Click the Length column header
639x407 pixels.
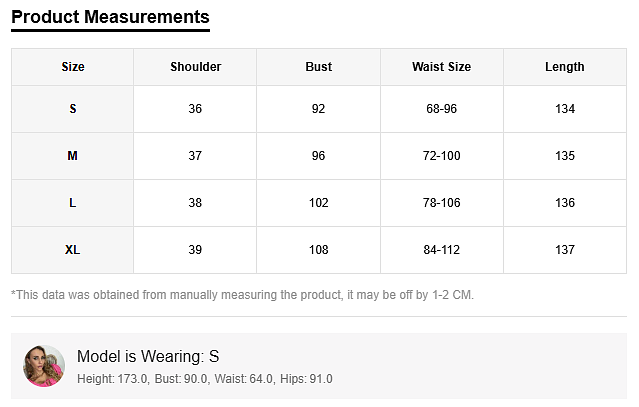point(564,67)
